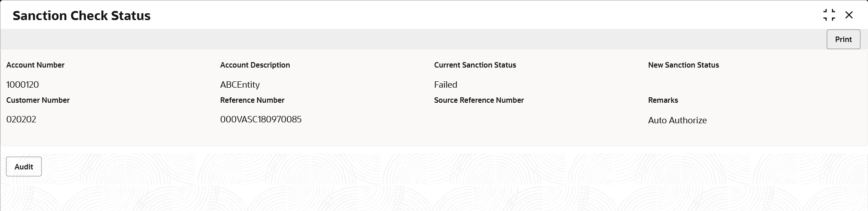Select the Failed sanction status value

pyautogui.click(x=445, y=84)
